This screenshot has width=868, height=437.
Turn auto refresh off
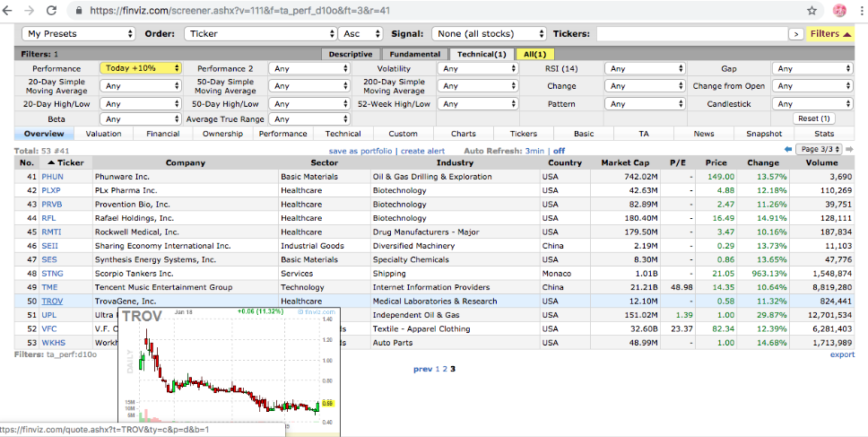click(560, 151)
